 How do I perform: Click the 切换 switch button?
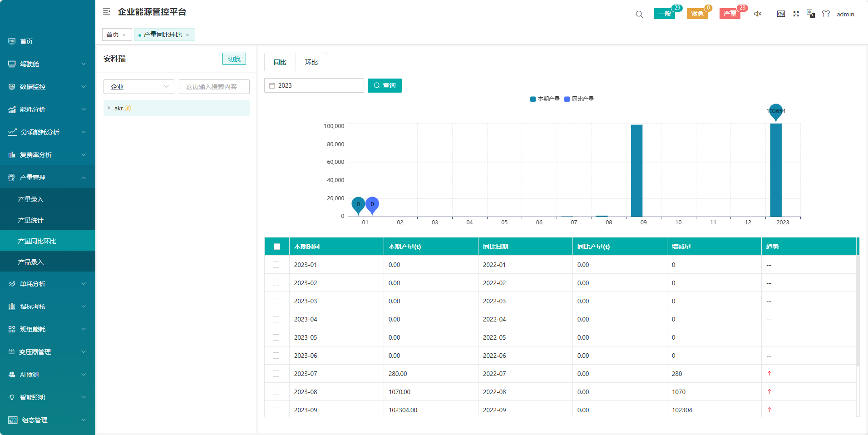234,59
